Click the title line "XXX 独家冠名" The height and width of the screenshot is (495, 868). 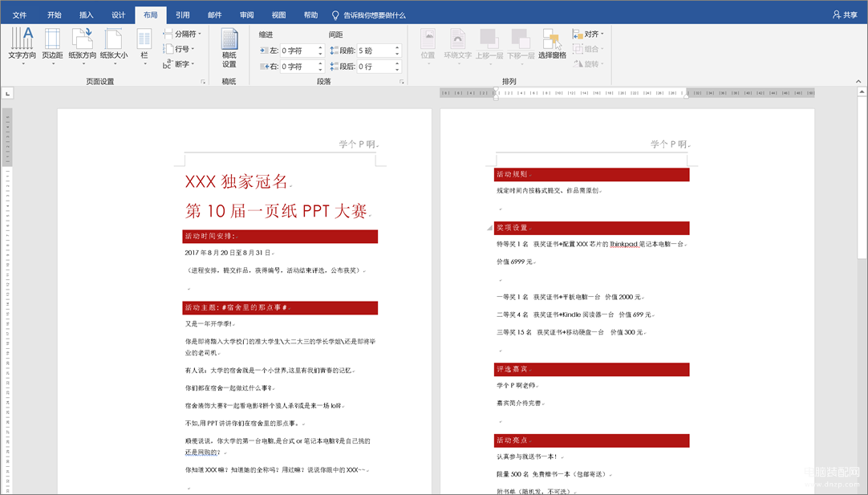click(x=237, y=181)
